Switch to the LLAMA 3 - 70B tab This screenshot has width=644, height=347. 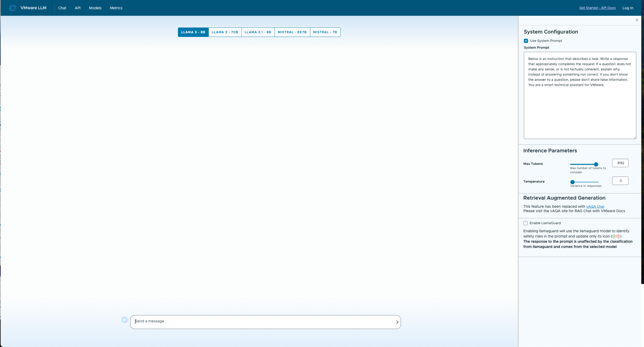[224, 32]
